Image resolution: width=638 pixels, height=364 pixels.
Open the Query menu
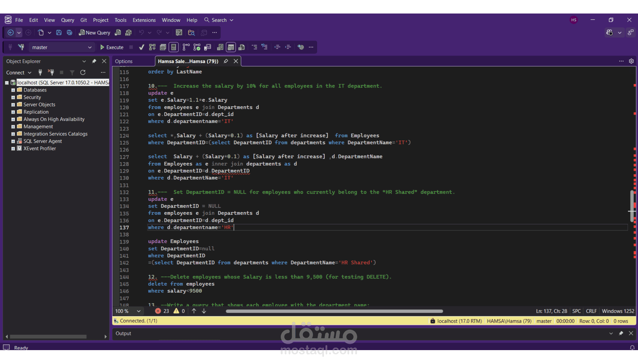(68, 20)
